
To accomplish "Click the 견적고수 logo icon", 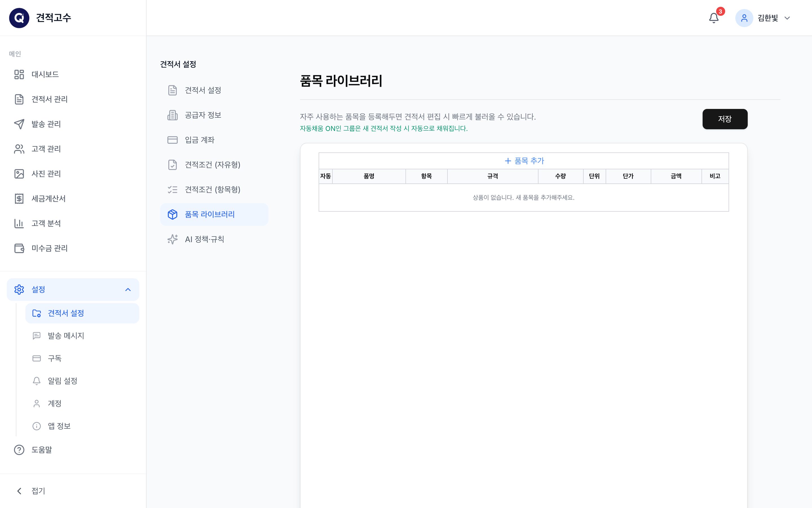I will (x=19, y=18).
